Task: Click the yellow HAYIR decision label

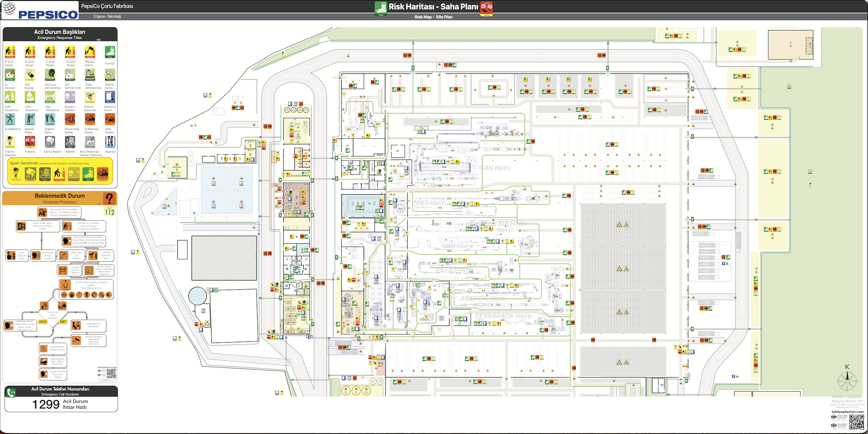Action: tap(43, 322)
